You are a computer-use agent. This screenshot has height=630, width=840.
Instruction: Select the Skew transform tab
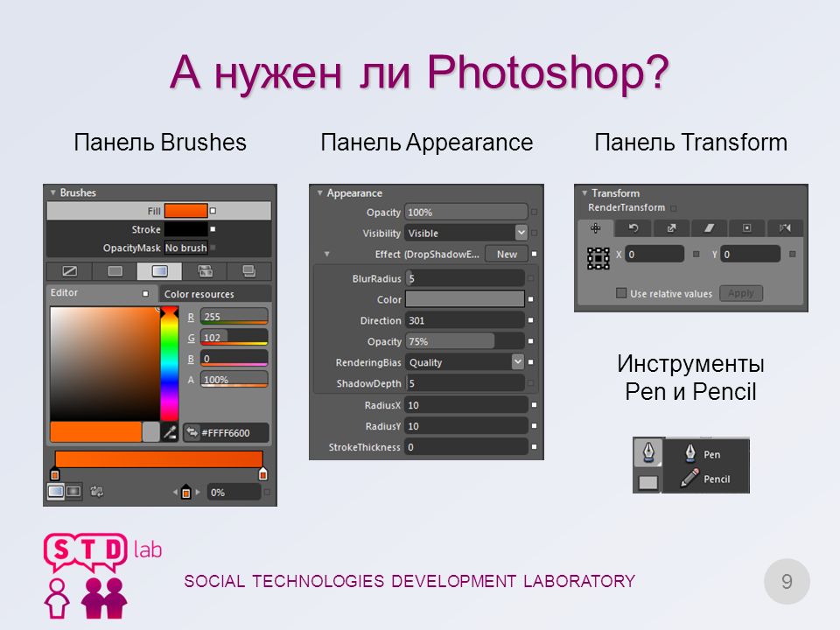click(x=709, y=228)
